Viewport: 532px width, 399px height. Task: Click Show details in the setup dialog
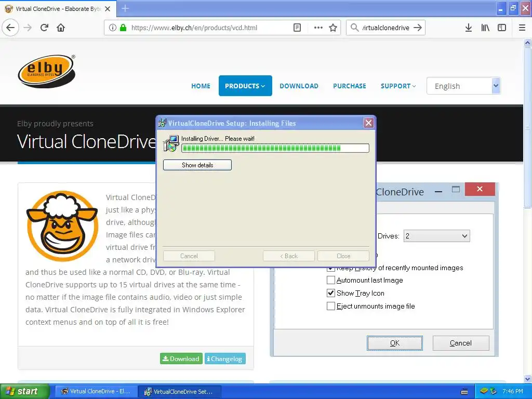pyautogui.click(x=197, y=165)
